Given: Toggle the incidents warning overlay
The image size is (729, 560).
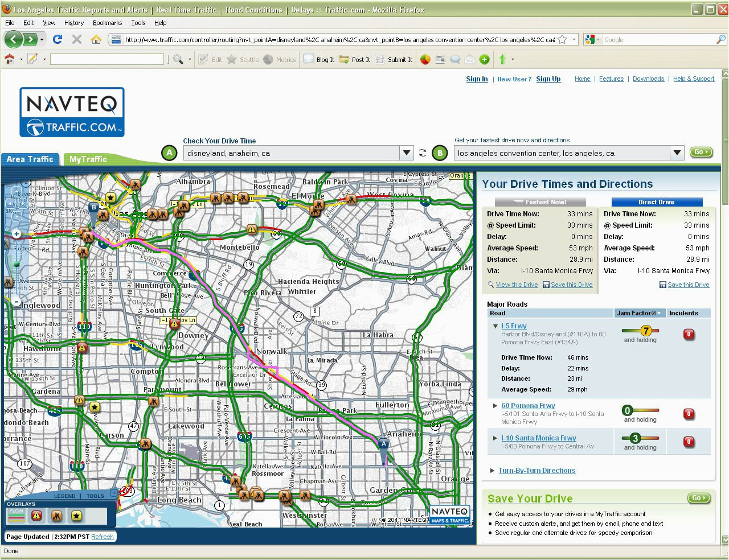Looking at the screenshot, I should (x=37, y=516).
